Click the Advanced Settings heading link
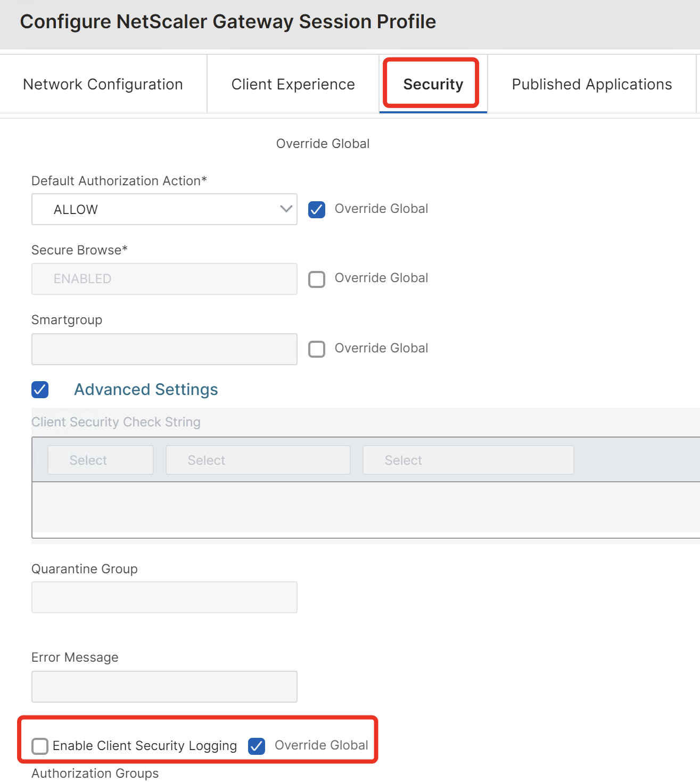The image size is (700, 782). [146, 390]
